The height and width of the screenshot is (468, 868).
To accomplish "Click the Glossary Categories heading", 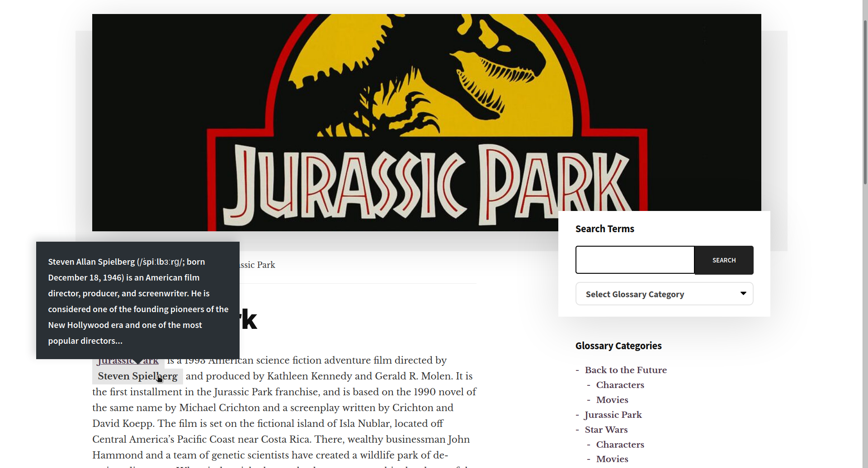I will 618,346.
